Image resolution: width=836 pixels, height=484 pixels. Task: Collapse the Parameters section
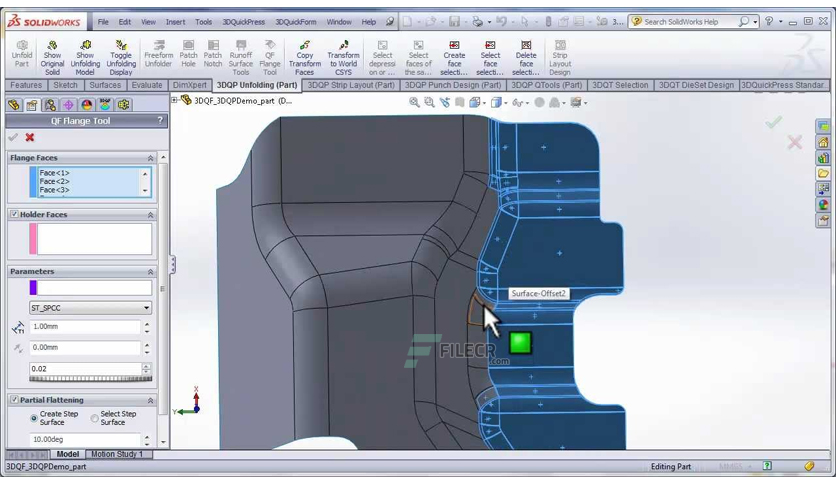tap(150, 272)
